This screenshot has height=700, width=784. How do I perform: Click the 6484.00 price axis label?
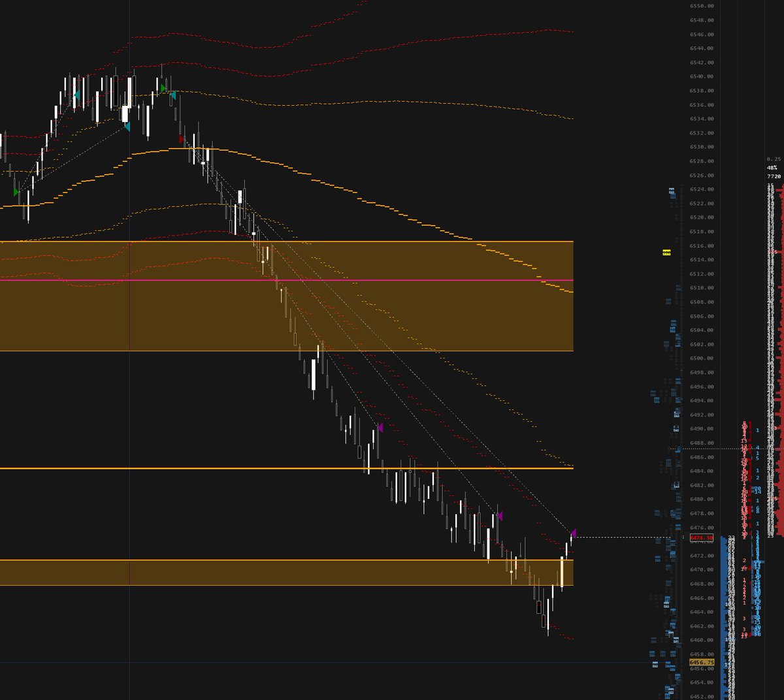click(701, 471)
